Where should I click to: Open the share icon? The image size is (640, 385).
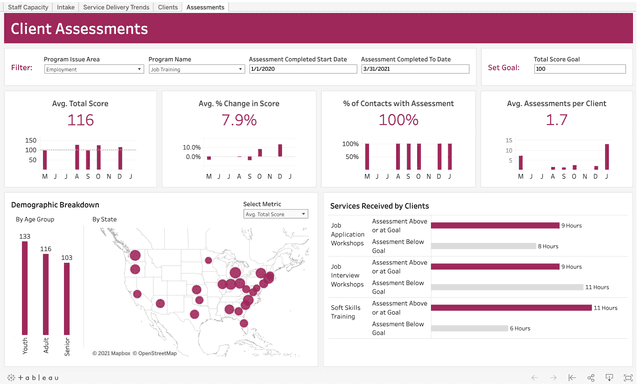591,378
